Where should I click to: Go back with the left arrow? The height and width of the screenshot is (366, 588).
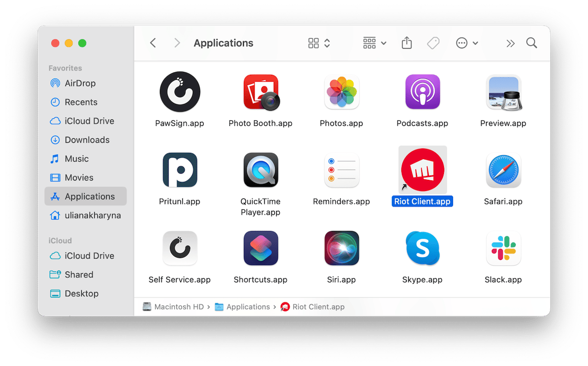click(153, 43)
